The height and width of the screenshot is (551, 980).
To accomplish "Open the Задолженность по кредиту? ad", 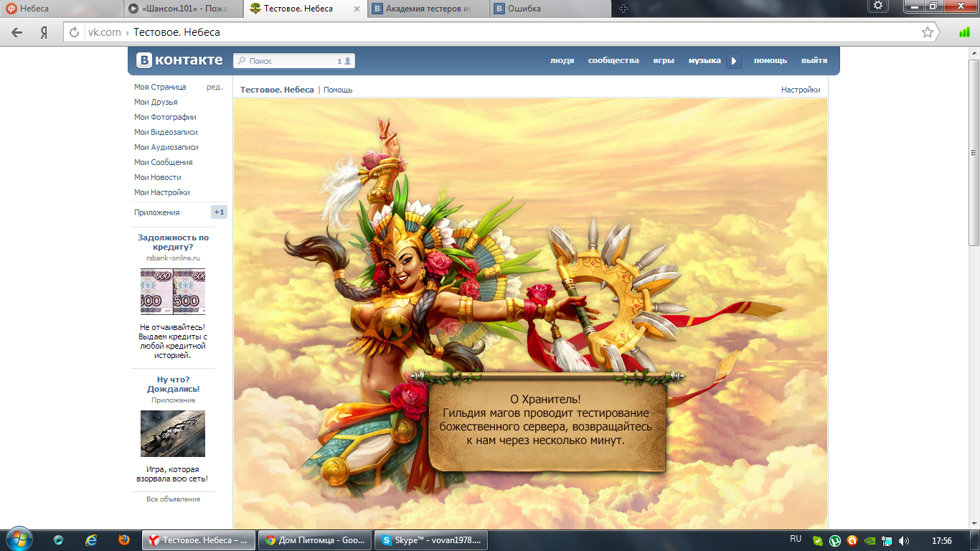I will pos(173,242).
